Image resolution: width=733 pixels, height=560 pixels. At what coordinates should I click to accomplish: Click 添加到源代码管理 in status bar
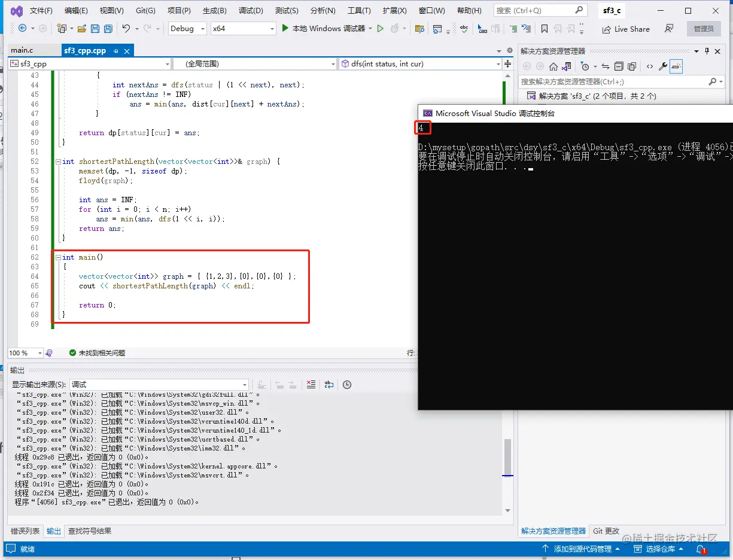point(581,549)
